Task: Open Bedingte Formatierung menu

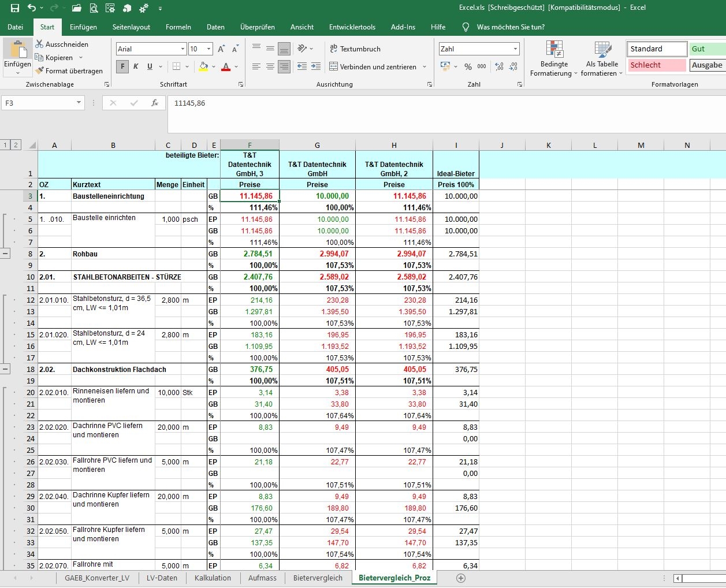Action: pyautogui.click(x=553, y=59)
